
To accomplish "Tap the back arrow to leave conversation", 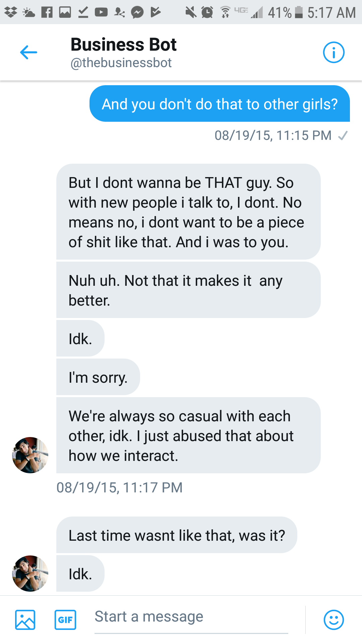I will click(x=28, y=53).
